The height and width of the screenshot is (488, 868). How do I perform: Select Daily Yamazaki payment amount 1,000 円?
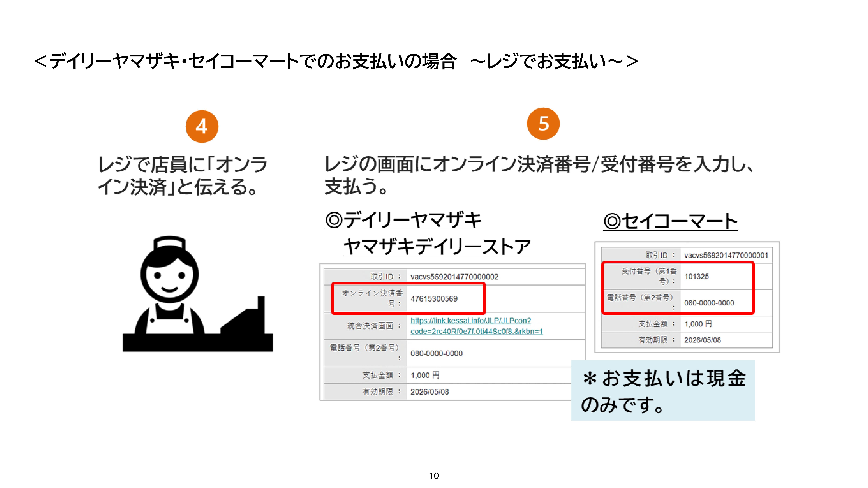click(x=425, y=375)
